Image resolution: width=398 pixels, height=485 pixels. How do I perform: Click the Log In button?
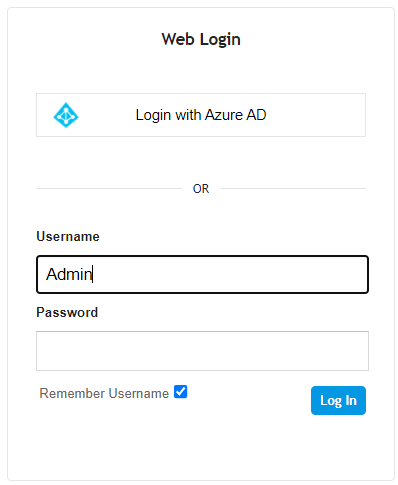[x=338, y=400]
